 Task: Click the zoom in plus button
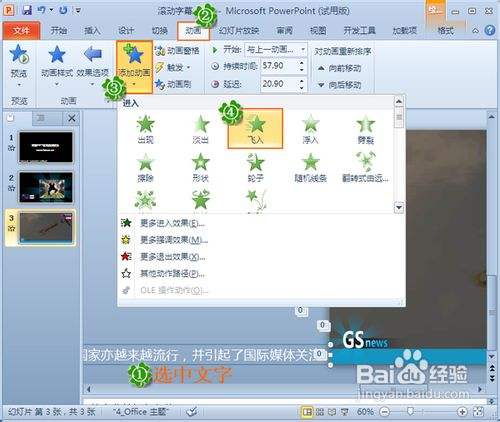[x=462, y=412]
